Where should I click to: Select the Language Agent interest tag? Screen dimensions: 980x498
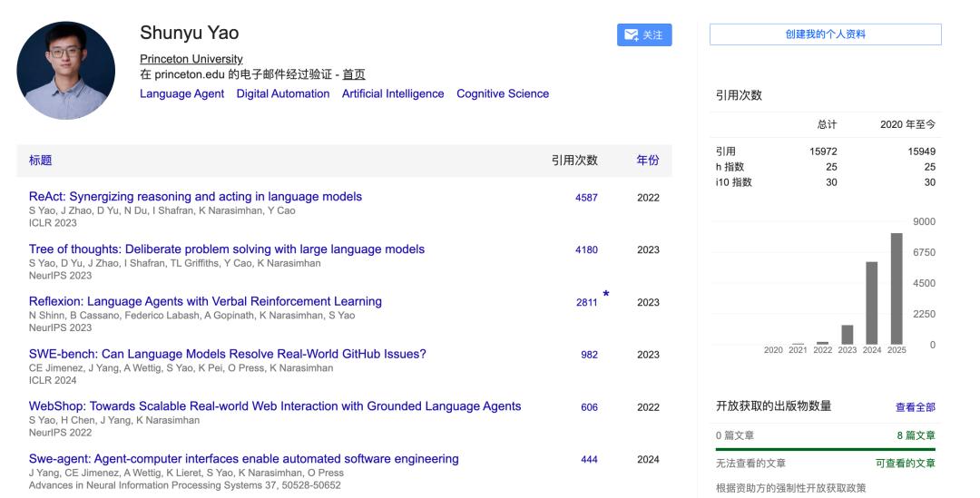(181, 93)
